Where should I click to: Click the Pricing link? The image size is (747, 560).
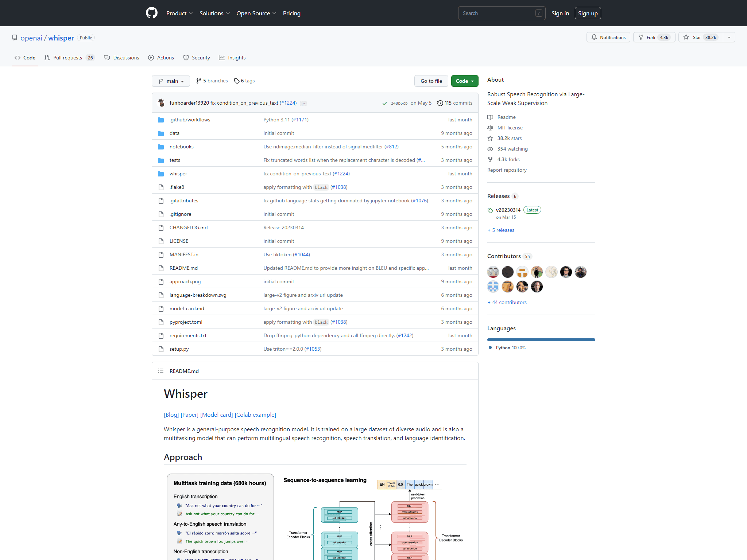point(292,13)
